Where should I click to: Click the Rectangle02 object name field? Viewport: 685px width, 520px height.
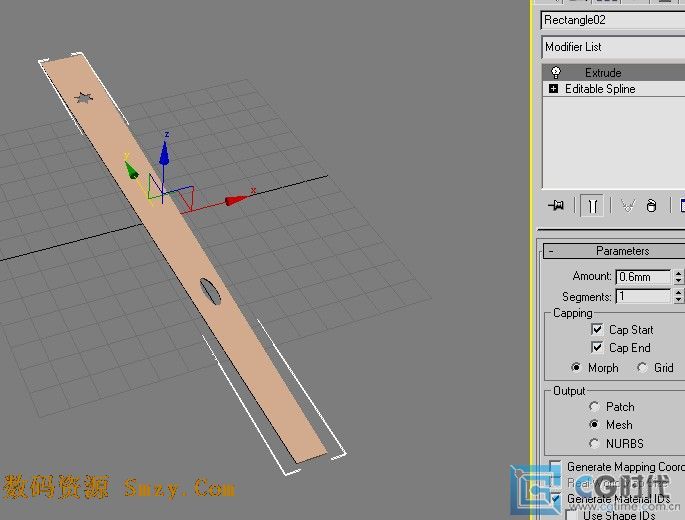tap(612, 20)
